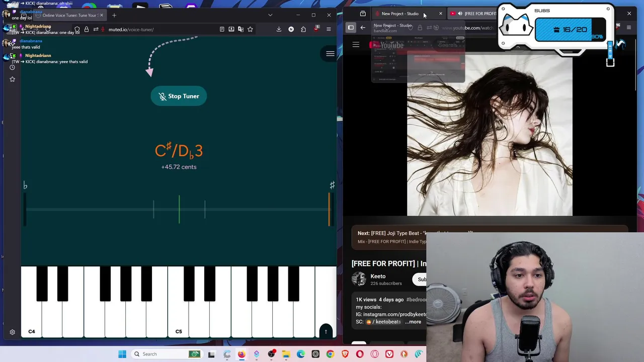Click Keeto channel avatar

click(359, 279)
